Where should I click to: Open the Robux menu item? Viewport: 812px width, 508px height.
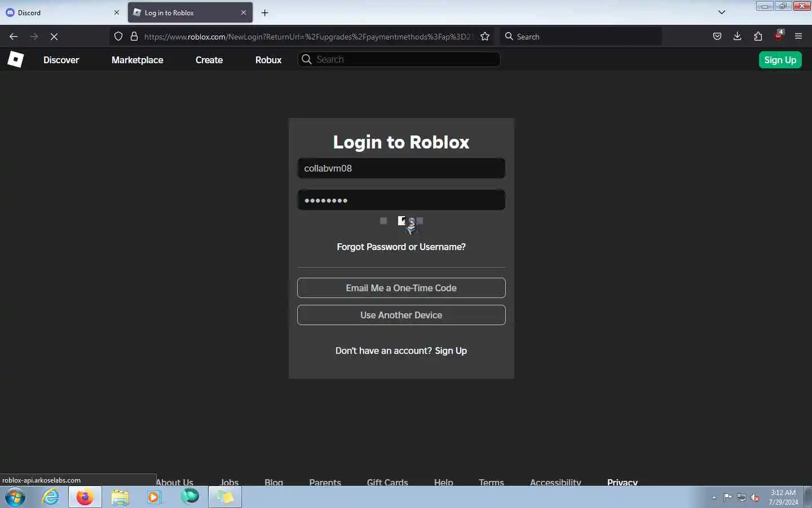(x=268, y=60)
